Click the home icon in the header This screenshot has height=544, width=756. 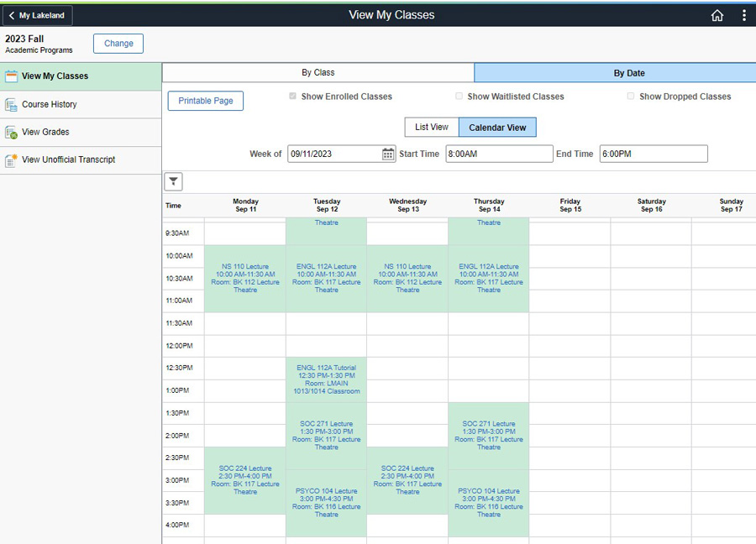coord(717,15)
